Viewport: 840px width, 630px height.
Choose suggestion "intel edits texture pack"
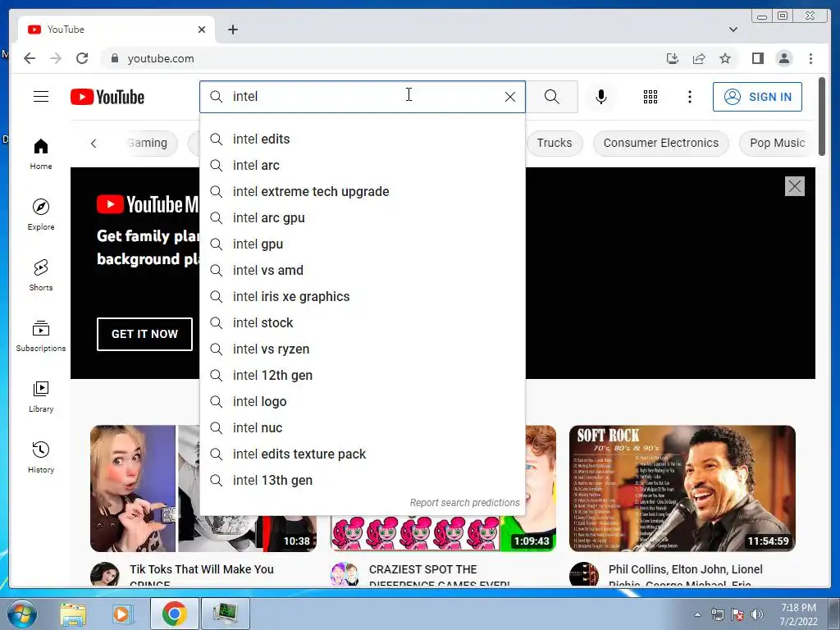click(x=362, y=454)
